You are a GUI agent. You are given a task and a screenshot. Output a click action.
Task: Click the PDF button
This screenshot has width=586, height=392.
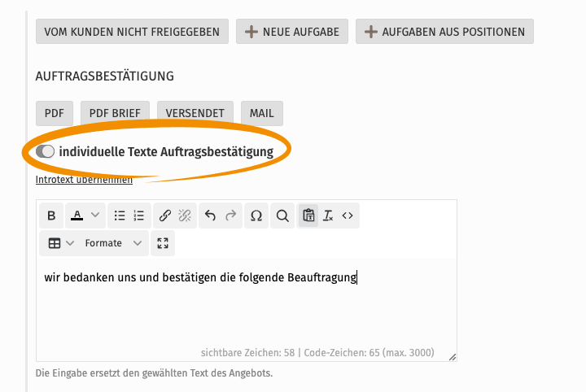[x=55, y=113]
